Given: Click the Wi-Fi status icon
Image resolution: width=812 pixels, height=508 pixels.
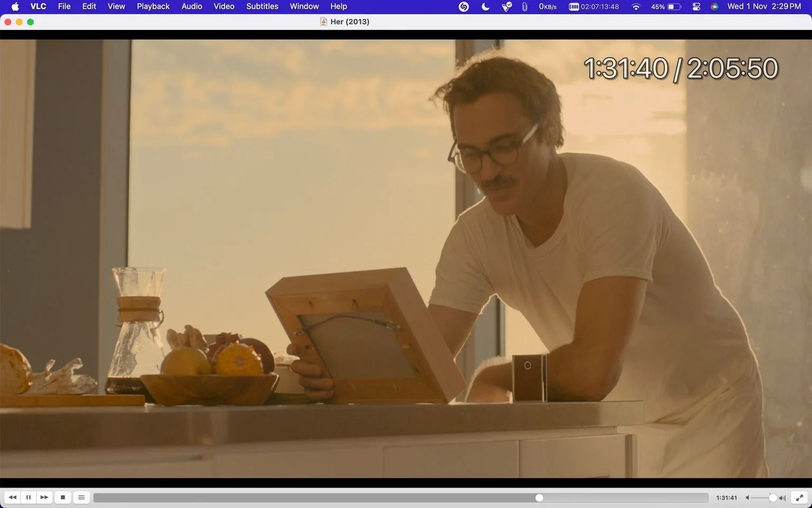Looking at the screenshot, I should click(636, 6).
